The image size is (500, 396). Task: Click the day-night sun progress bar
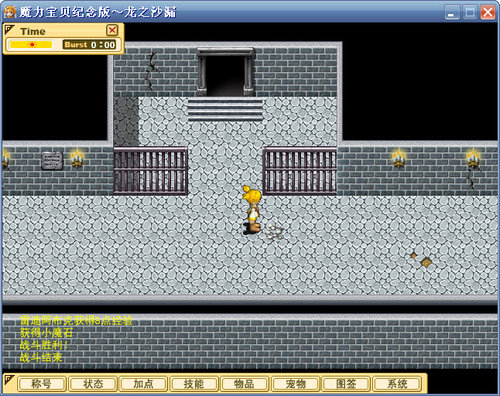pos(31,45)
